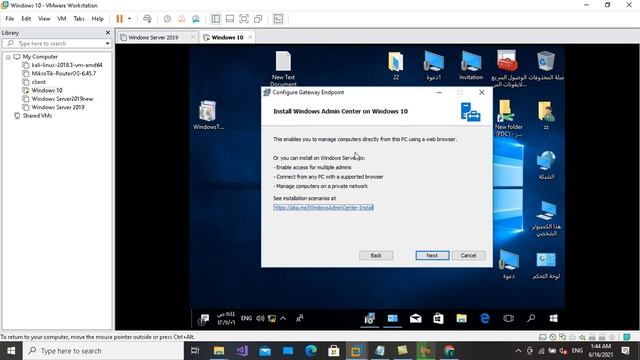Click the Take Snapshot clock icon
The width and height of the screenshot is (640, 360).
[x=167, y=19]
